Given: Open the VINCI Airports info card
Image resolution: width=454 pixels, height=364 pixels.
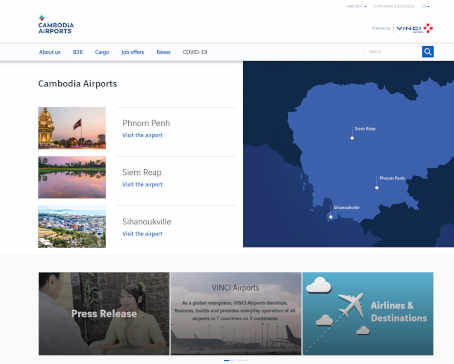Looking at the screenshot, I should [x=236, y=313].
